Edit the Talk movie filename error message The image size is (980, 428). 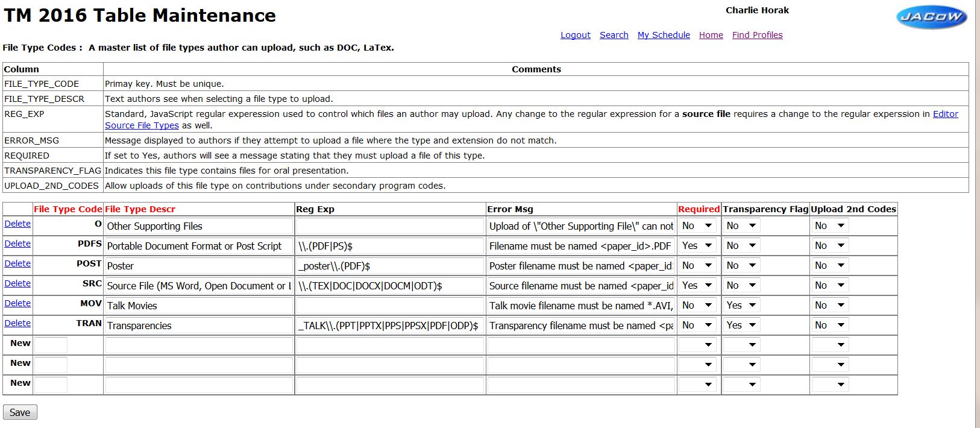[x=581, y=306]
